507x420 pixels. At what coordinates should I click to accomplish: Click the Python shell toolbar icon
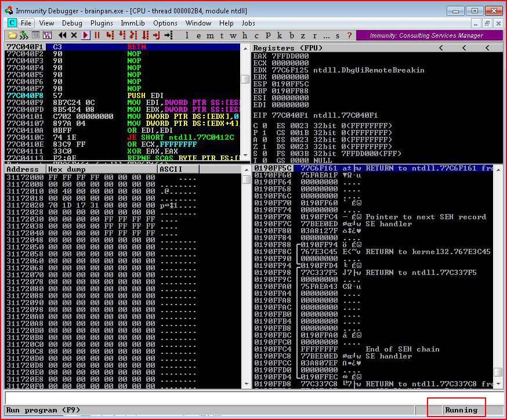pos(24,35)
